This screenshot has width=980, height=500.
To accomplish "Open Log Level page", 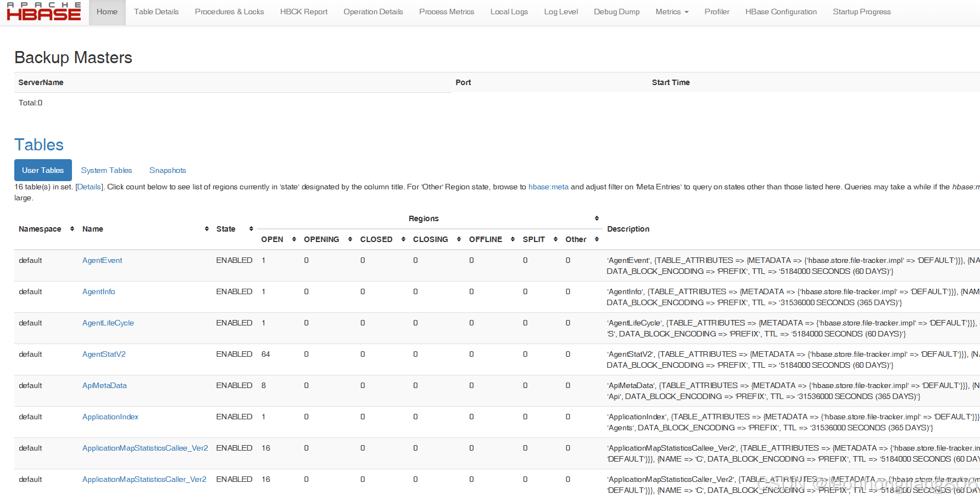I will [561, 12].
